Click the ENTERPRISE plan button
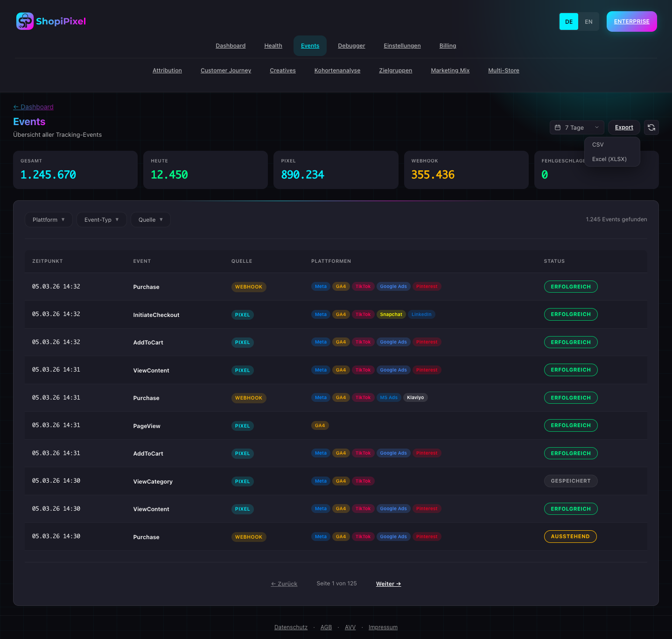The height and width of the screenshot is (639, 672). [631, 21]
